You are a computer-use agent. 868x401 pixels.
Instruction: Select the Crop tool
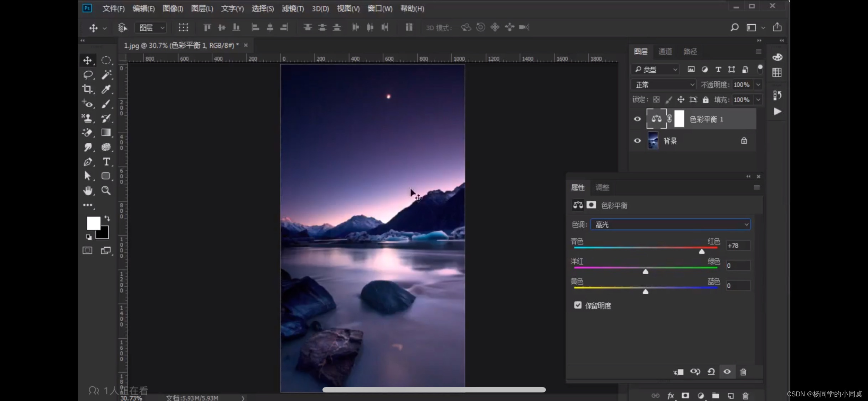(87, 89)
